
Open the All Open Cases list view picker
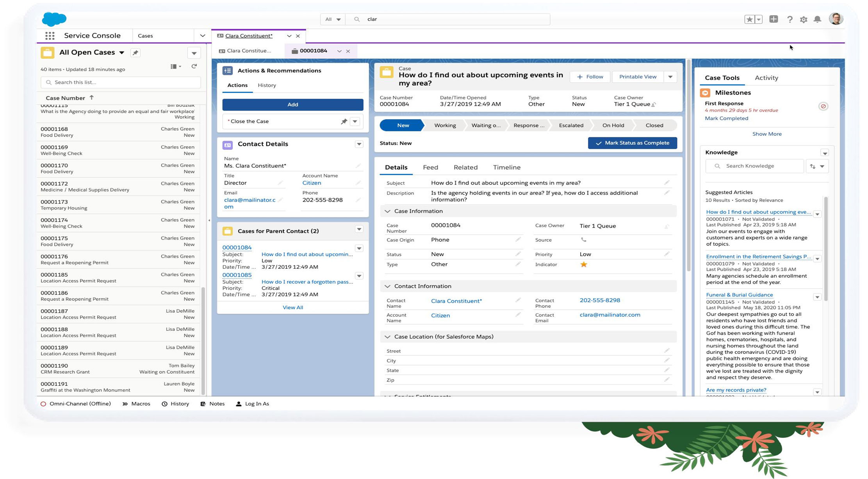tap(121, 52)
